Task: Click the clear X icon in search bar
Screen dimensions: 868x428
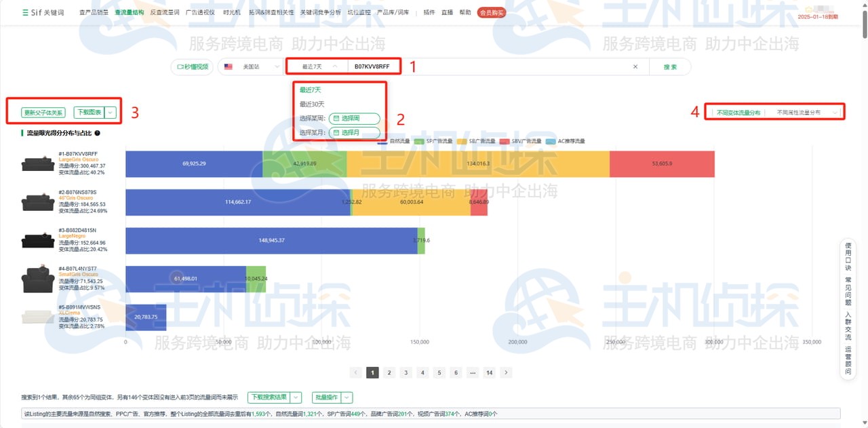Action: [x=635, y=66]
